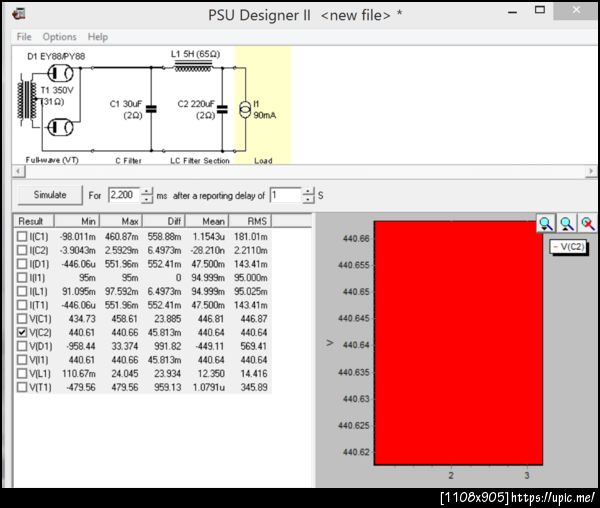Screen dimensions: 600x508
Task: Click the simulation time field showing 2,200
Action: pos(125,195)
